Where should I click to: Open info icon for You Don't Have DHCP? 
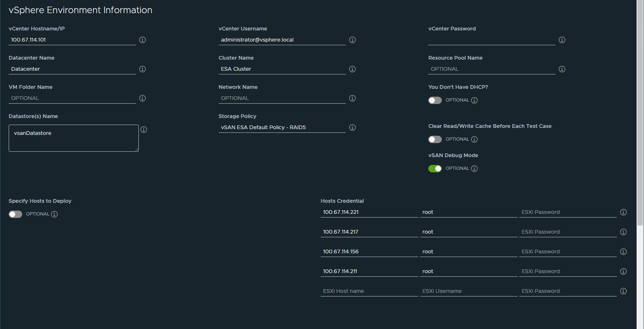tap(474, 100)
